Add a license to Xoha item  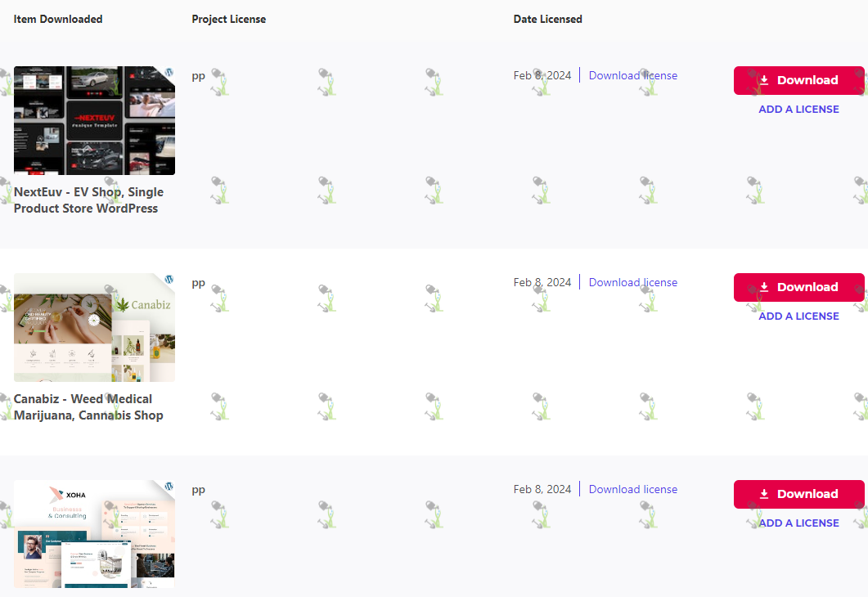(798, 523)
